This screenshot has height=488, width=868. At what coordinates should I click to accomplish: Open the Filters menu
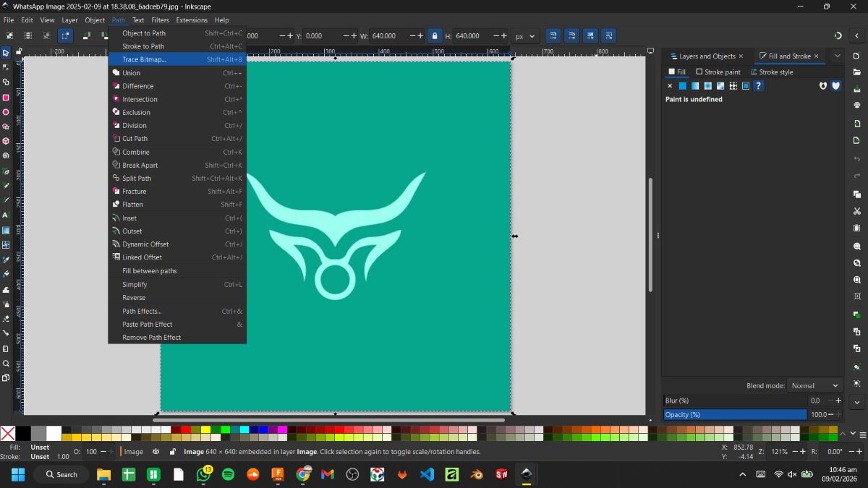tap(160, 20)
